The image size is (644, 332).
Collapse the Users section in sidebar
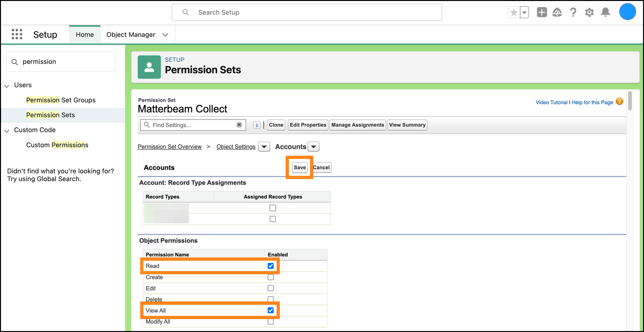pos(7,86)
